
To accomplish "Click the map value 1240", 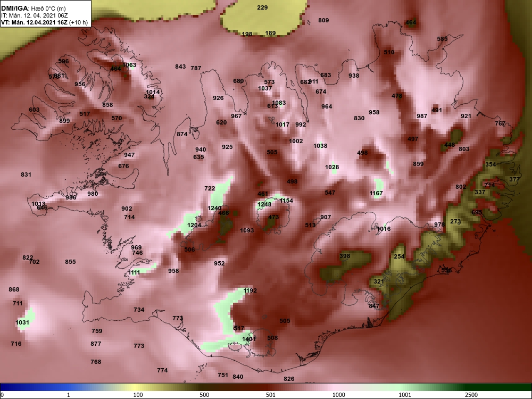I will 214,209.
